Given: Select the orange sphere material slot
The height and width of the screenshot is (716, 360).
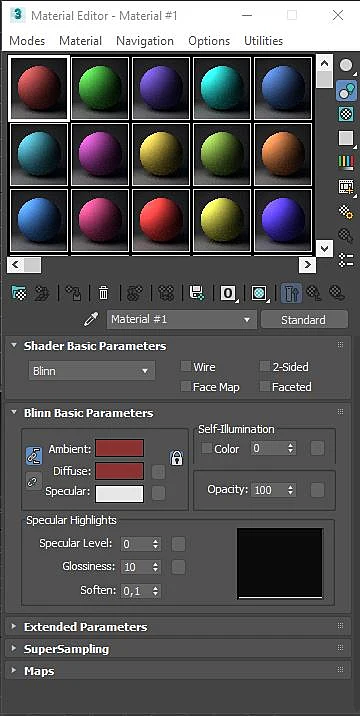Looking at the screenshot, I should (x=283, y=153).
